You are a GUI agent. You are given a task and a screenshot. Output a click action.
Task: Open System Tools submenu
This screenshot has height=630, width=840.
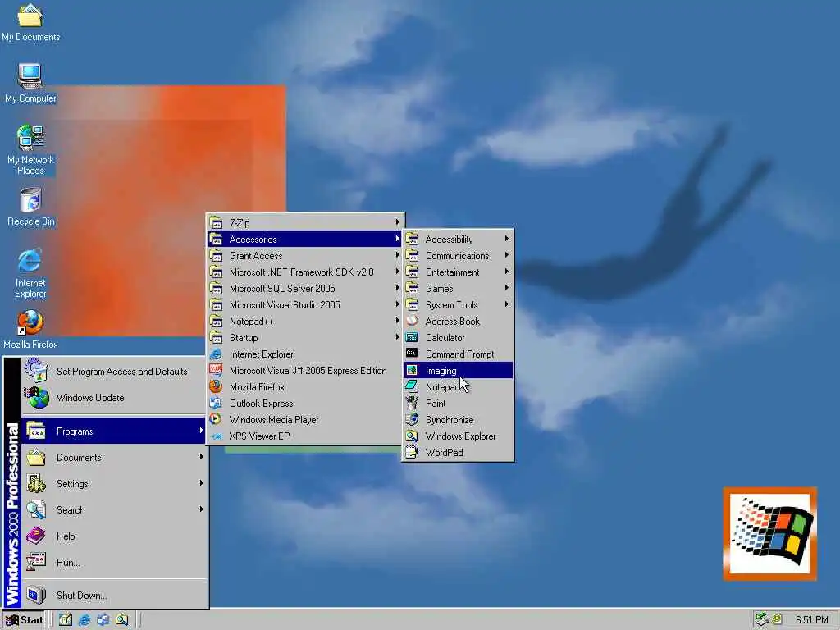458,305
